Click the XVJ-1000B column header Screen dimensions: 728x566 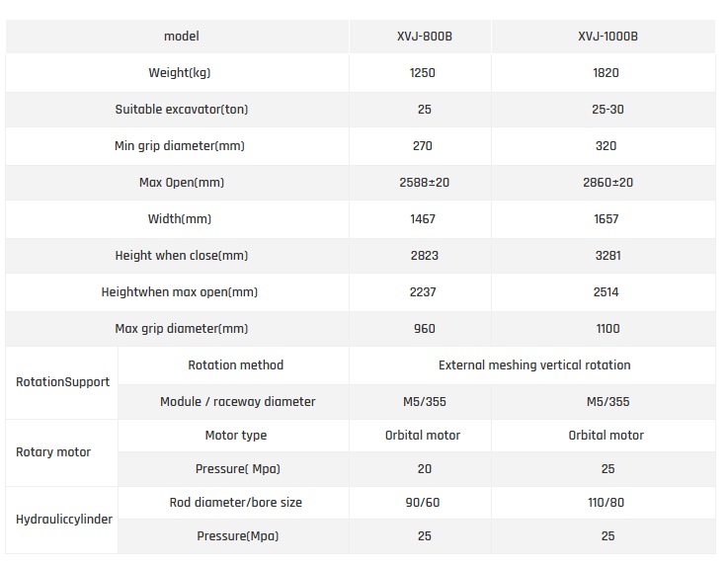coord(607,37)
